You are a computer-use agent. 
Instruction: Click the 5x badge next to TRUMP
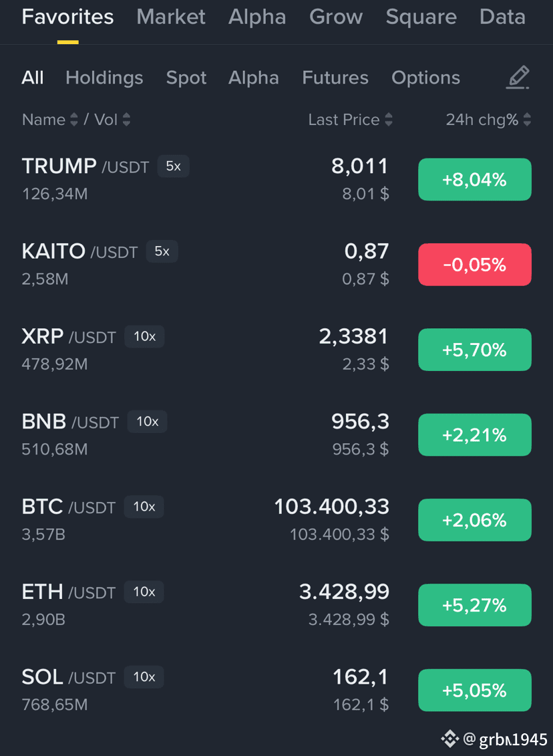pos(174,166)
